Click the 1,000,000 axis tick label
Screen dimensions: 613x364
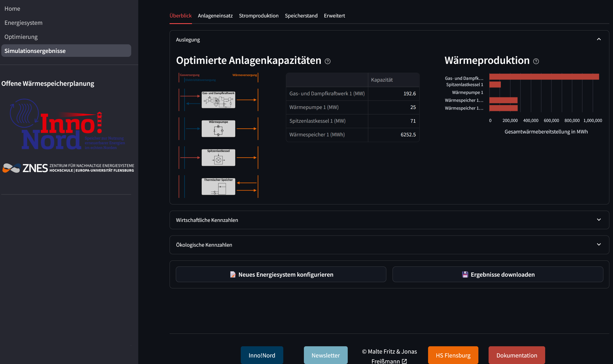click(593, 120)
